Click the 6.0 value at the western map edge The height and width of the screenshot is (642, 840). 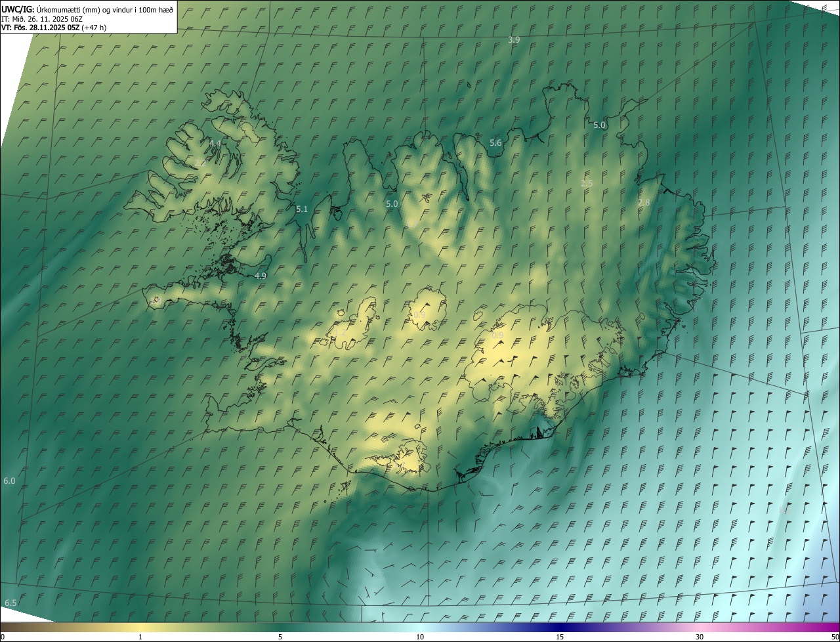tap(9, 481)
